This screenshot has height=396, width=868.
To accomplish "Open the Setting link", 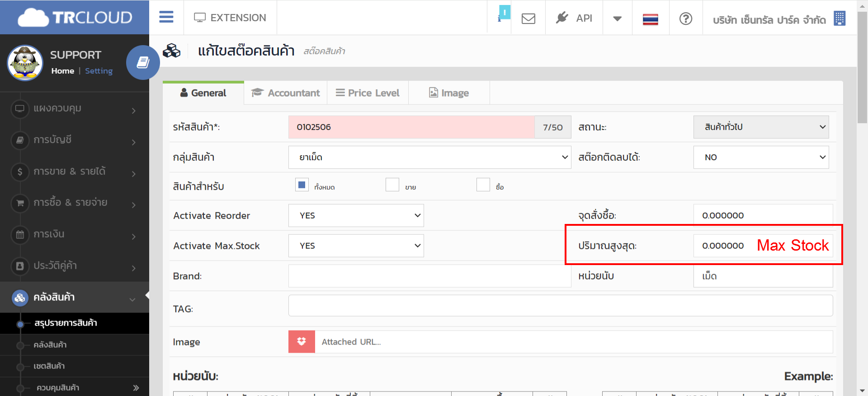I will pos(99,71).
